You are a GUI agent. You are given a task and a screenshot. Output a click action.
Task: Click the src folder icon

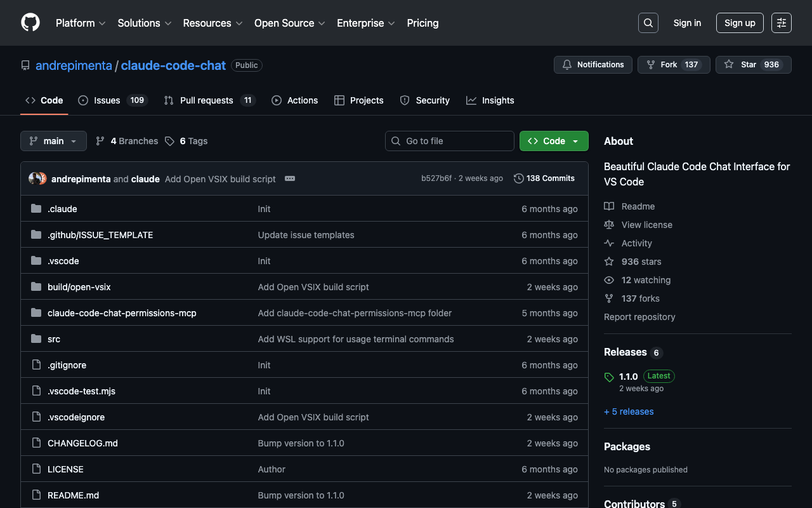tap(36, 339)
